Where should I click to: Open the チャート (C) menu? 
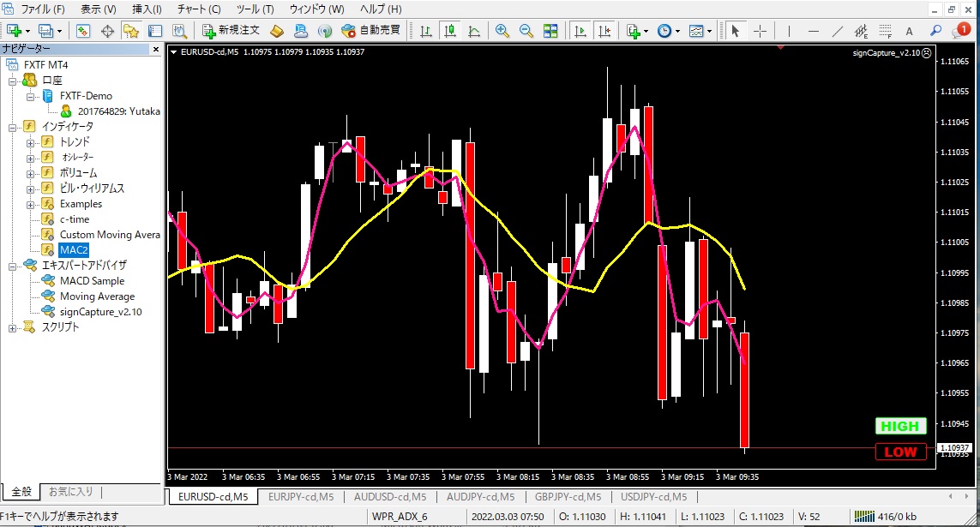point(199,9)
